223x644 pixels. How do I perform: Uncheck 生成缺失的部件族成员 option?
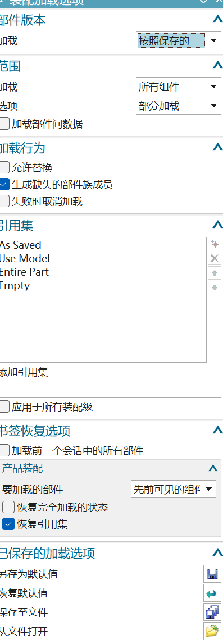(x=4, y=185)
